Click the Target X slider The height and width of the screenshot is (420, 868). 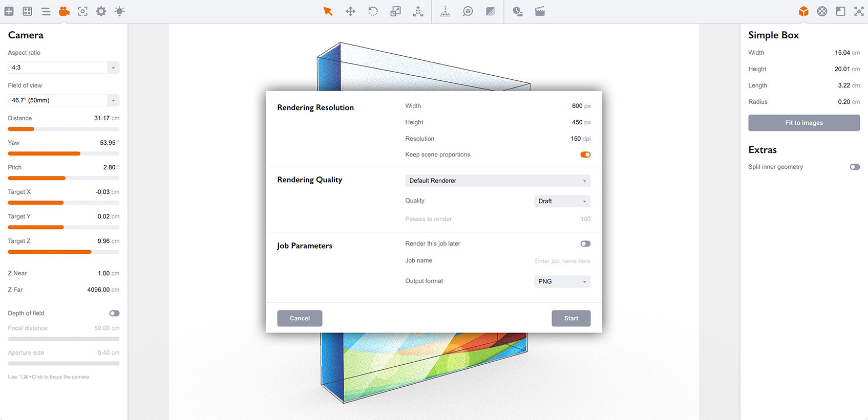pos(63,203)
